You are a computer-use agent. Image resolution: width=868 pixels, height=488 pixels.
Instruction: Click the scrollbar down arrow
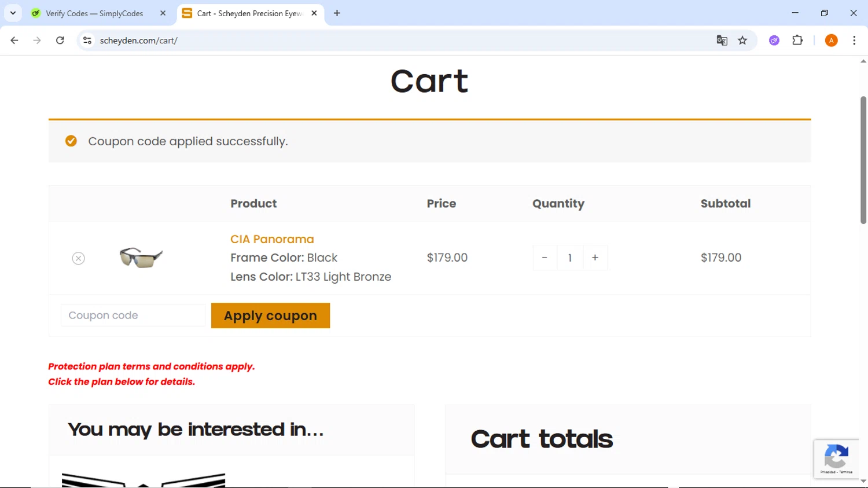pyautogui.click(x=863, y=482)
